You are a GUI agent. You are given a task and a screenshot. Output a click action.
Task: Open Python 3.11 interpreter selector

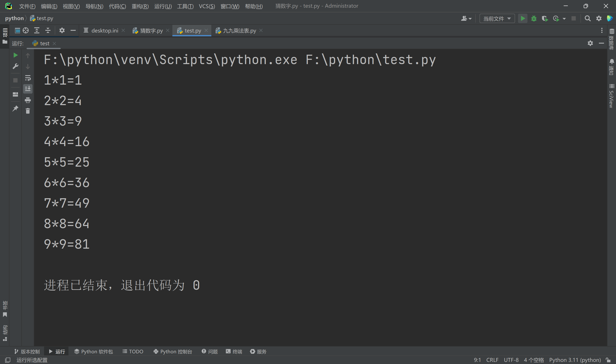coord(575,360)
